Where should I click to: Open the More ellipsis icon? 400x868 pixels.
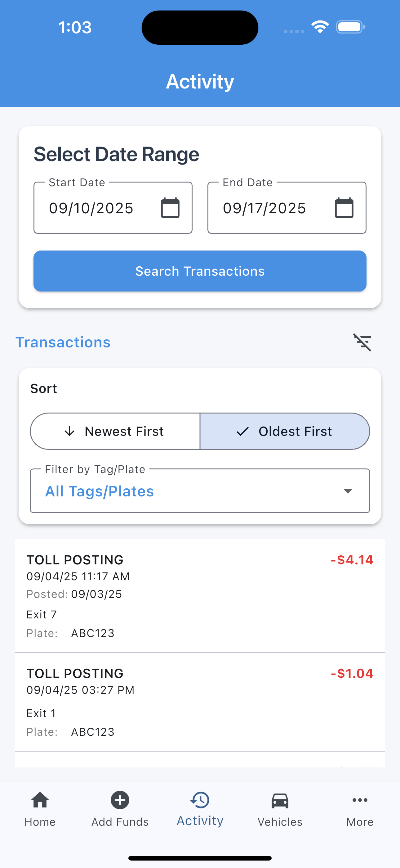360,800
